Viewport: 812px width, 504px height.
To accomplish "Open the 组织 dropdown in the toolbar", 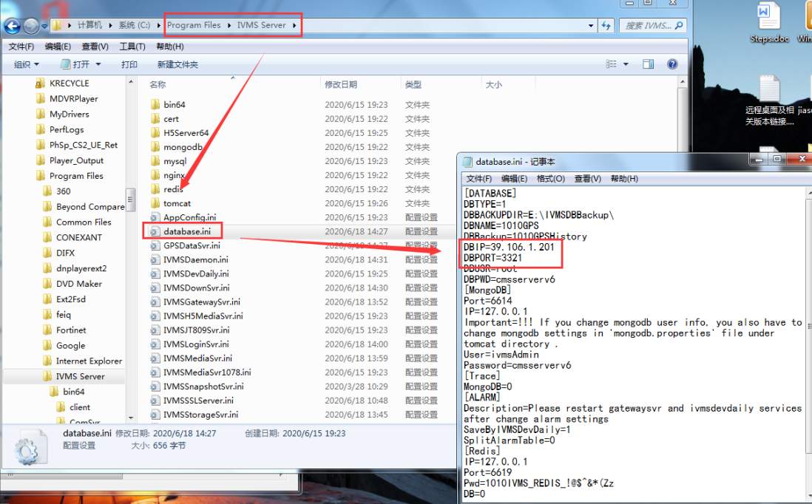I will point(27,65).
